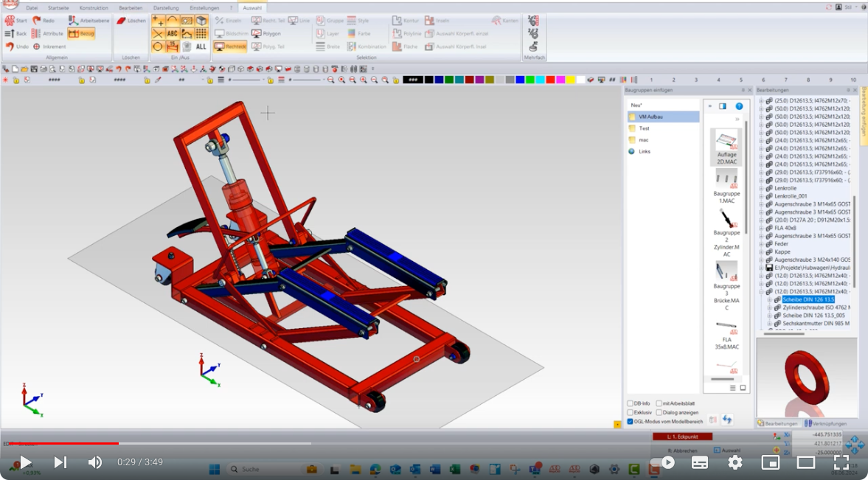Image resolution: width=868 pixels, height=480 pixels.
Task: Open the Bearbeiten tab
Action: click(131, 8)
